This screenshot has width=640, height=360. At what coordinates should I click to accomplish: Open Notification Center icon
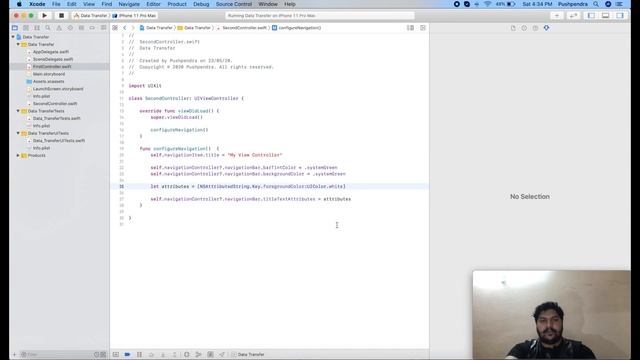[619, 4]
